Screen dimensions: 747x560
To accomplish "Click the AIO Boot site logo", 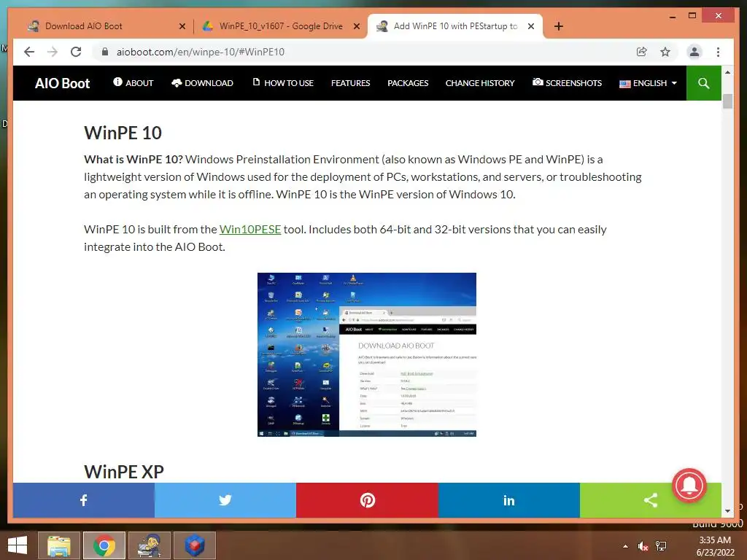I will coord(63,83).
